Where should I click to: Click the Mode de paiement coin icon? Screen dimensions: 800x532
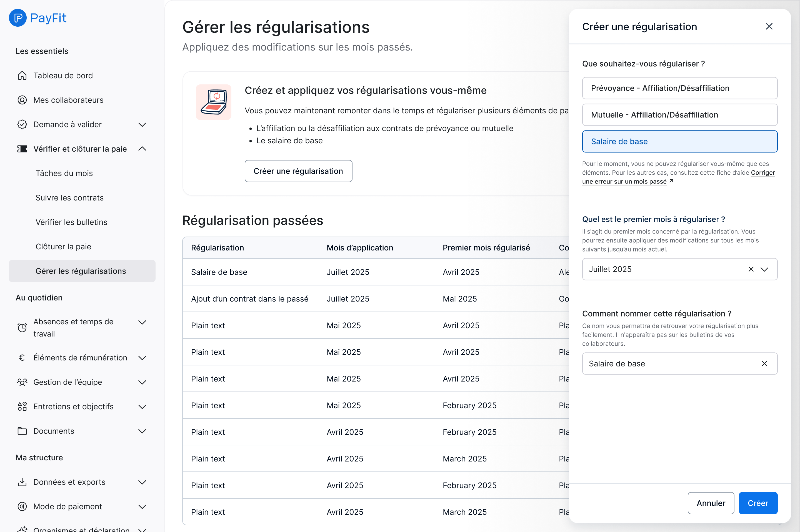coord(22,506)
